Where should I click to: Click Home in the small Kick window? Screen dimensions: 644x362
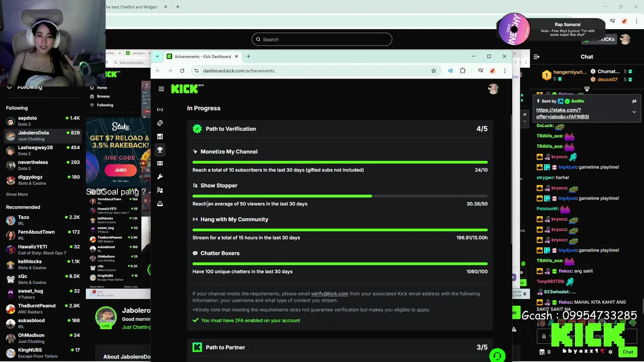coord(102,87)
